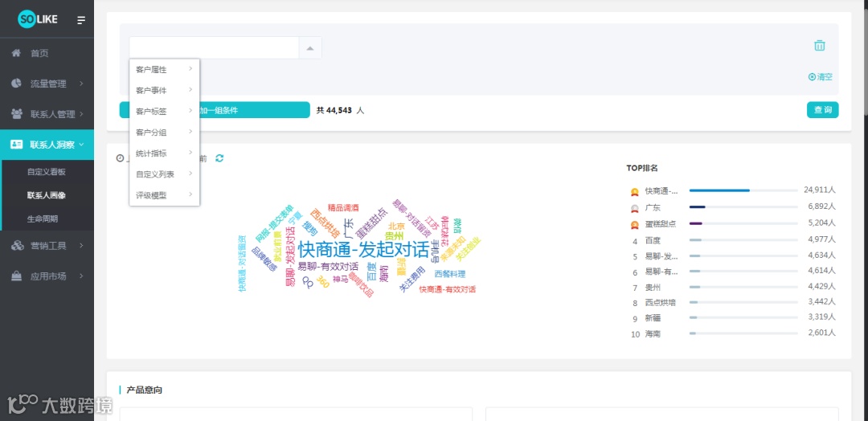Screen dimensions: 868x421
Task: Click the 查询 query button
Action: coord(823,110)
